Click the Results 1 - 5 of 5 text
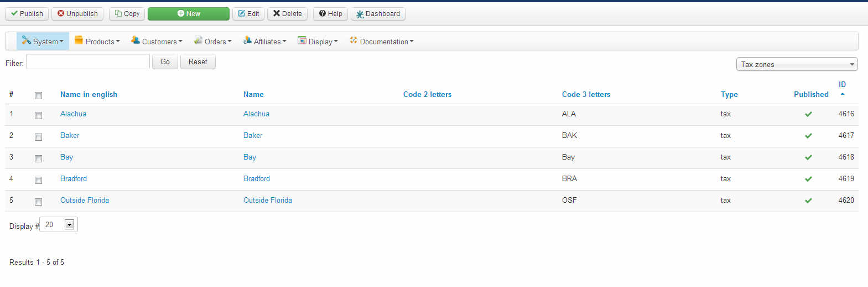This screenshot has height=287, width=868. tap(37, 262)
